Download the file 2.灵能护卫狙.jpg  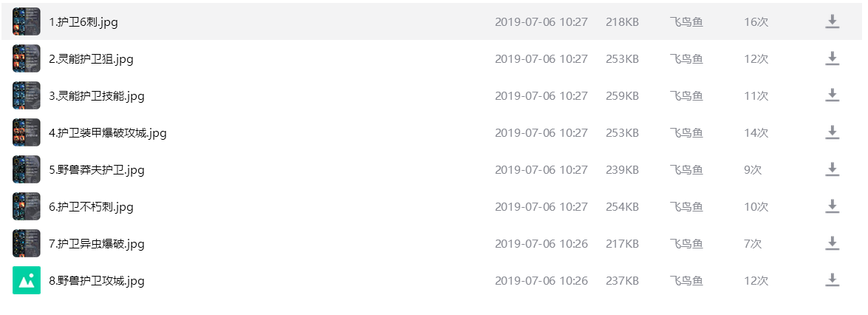[x=832, y=59]
